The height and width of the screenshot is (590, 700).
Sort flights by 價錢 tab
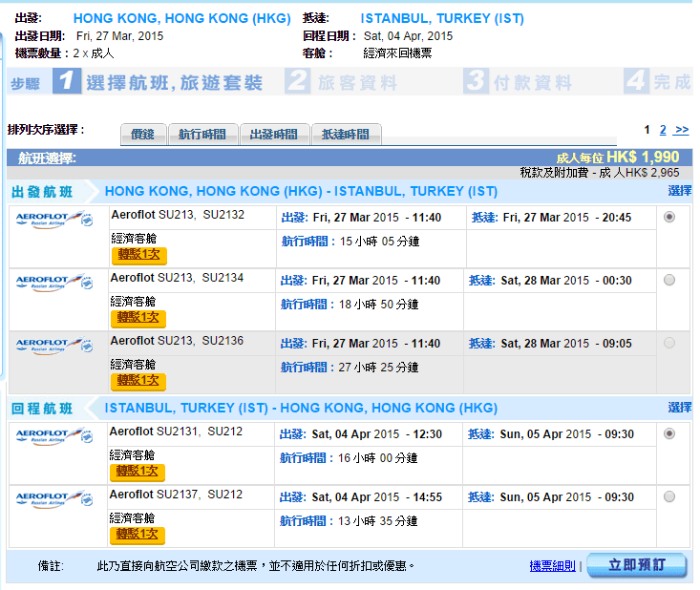[x=143, y=135]
